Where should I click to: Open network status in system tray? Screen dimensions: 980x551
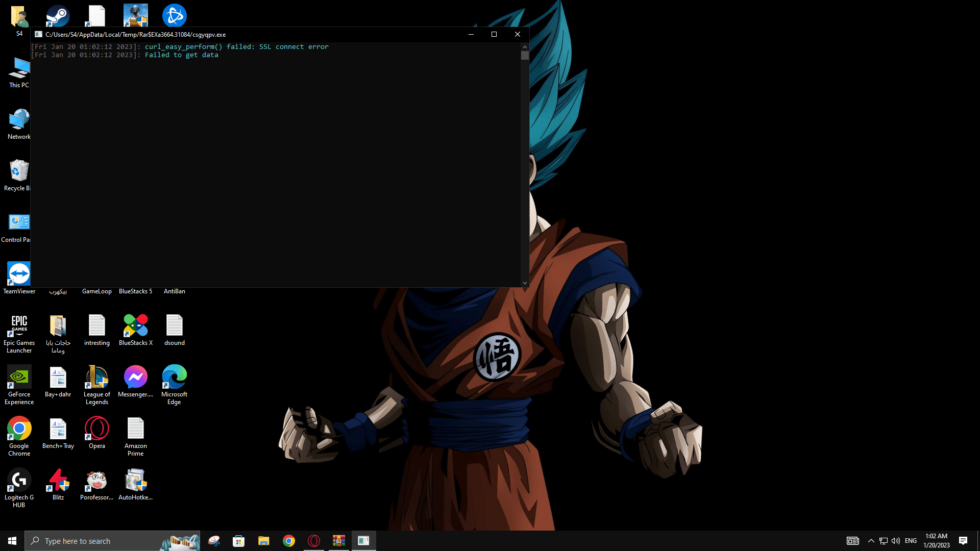884,541
